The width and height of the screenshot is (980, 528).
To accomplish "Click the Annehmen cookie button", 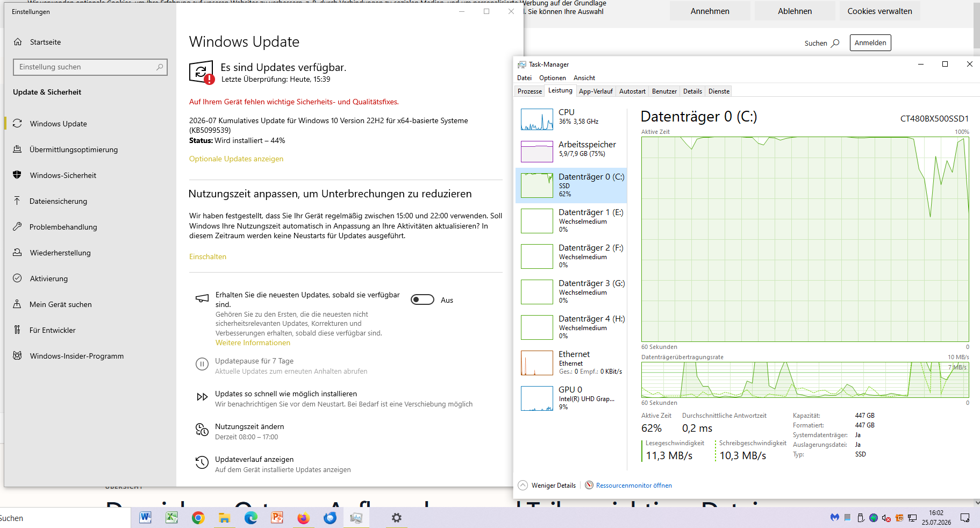I will pos(710,11).
